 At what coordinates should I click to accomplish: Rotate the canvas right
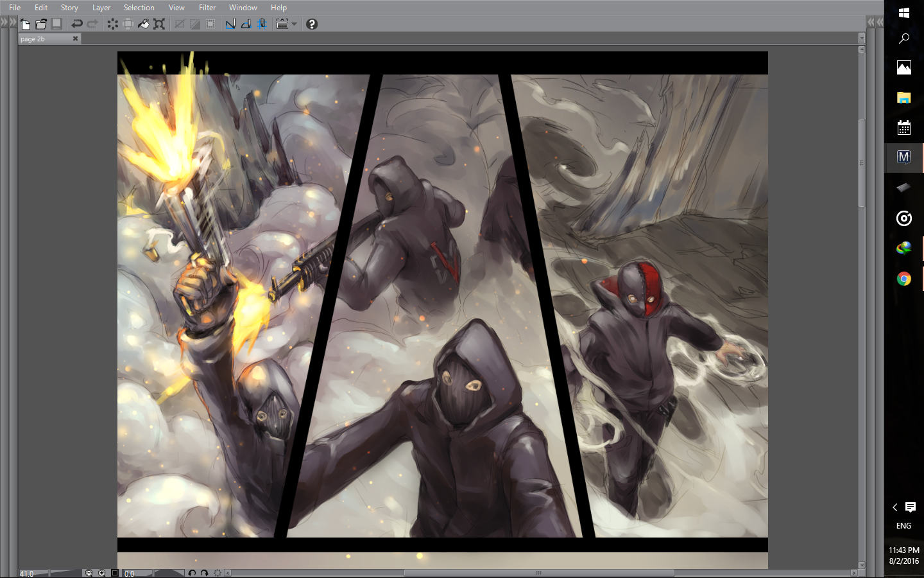point(204,573)
